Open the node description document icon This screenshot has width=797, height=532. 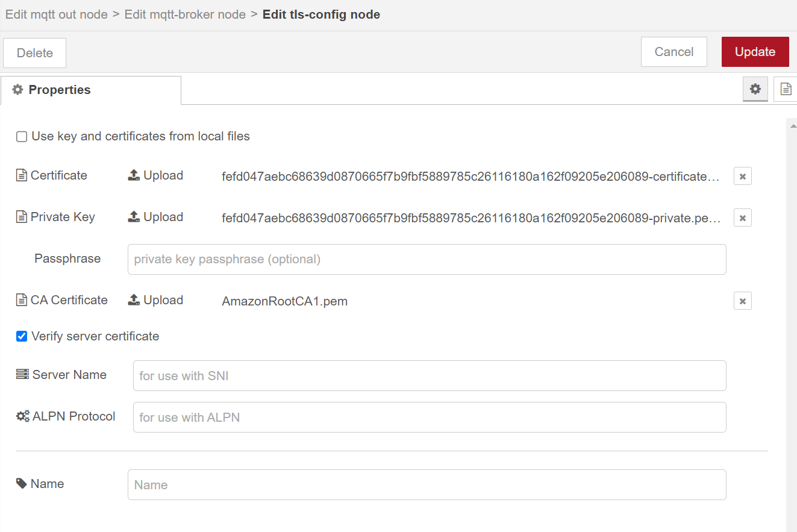point(786,89)
